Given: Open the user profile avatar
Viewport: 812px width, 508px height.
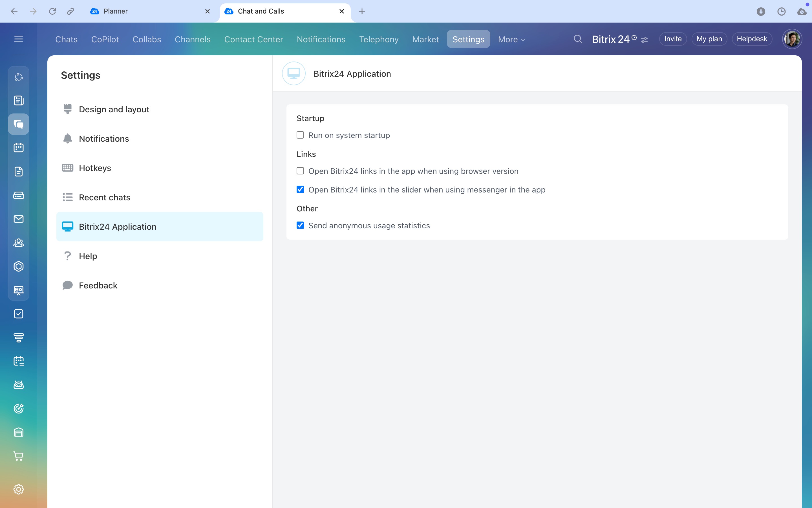Looking at the screenshot, I should 792,39.
